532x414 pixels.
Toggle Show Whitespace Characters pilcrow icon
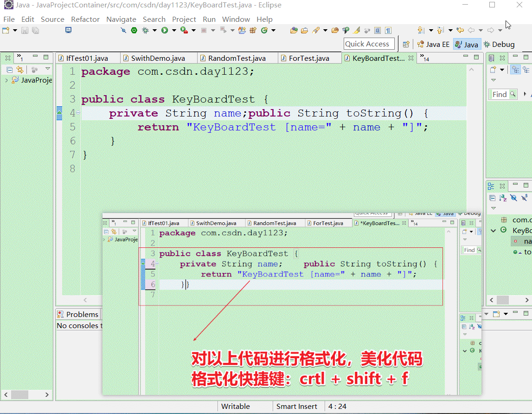(x=388, y=30)
